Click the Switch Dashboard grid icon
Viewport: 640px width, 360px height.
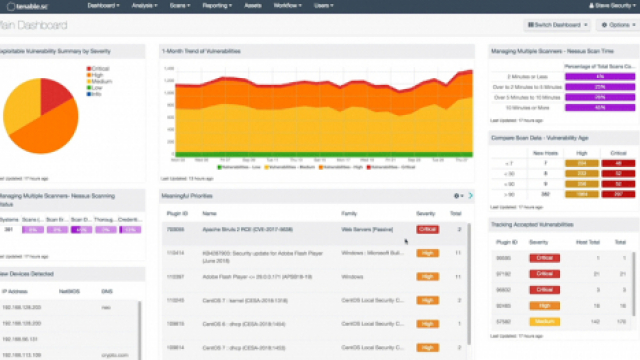click(531, 25)
